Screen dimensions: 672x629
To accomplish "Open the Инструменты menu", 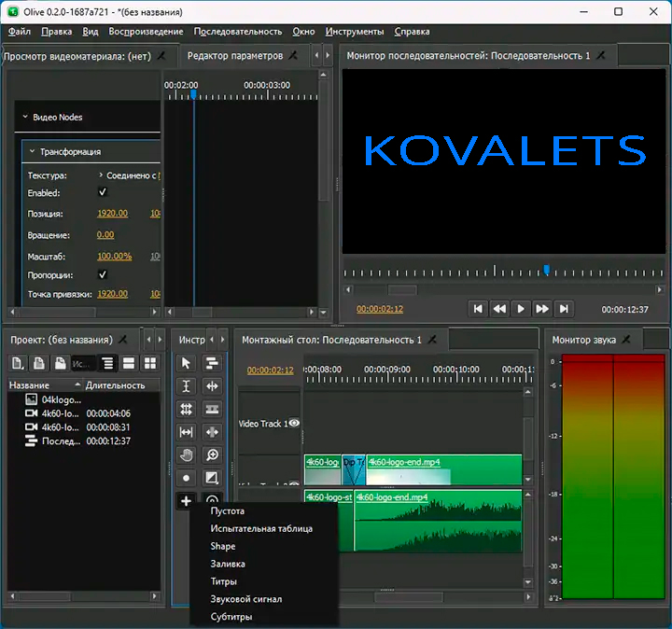I will click(355, 32).
